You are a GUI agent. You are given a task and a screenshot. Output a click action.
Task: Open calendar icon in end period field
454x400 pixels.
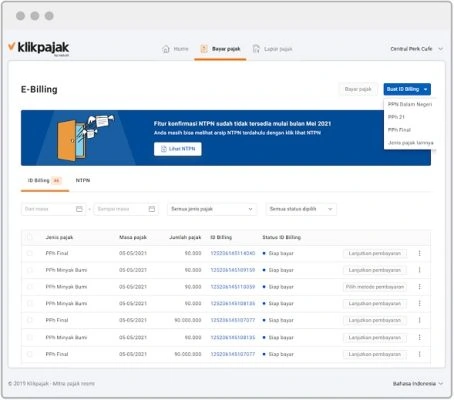click(152, 209)
